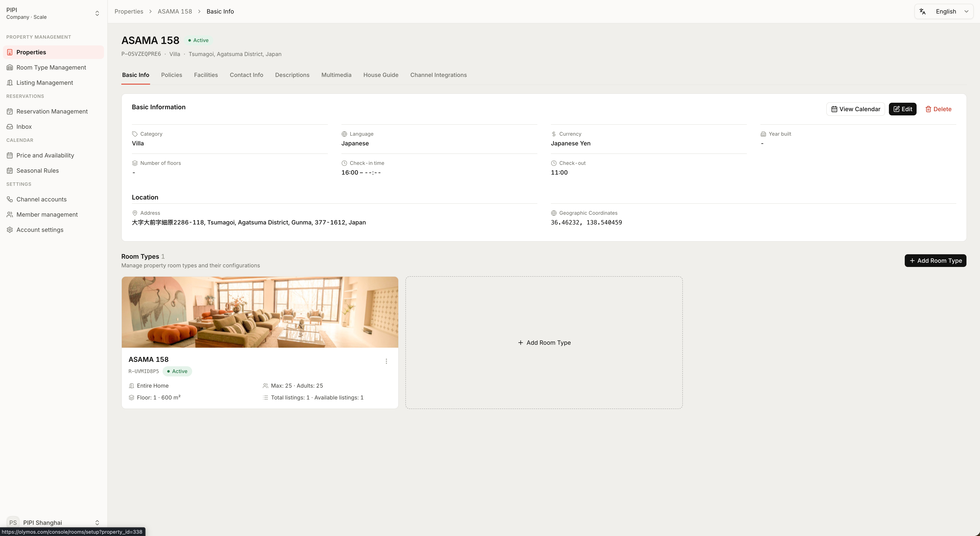Open the Channel Integrations tab
The height and width of the screenshot is (536, 980).
(438, 75)
